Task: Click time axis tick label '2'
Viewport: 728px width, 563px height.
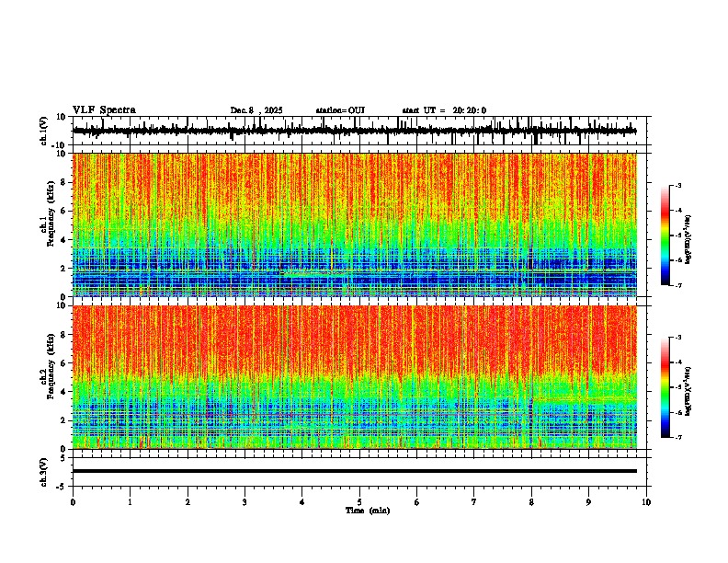Action: point(188,502)
